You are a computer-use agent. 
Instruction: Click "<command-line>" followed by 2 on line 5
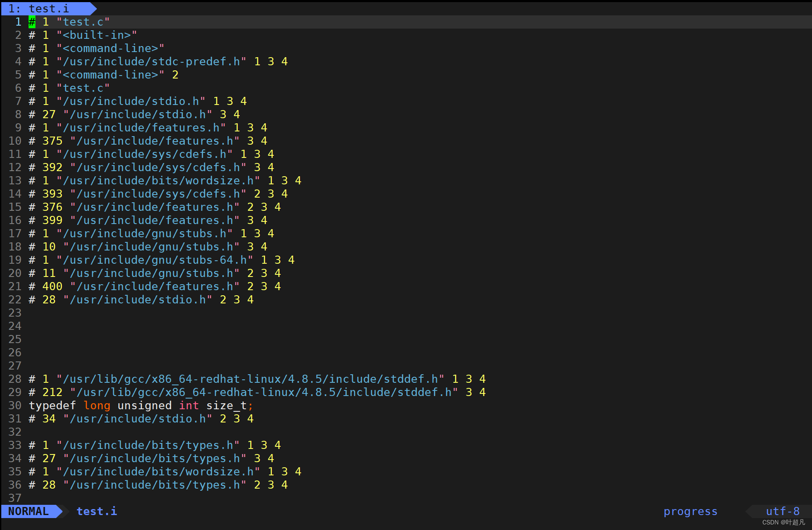(x=111, y=75)
